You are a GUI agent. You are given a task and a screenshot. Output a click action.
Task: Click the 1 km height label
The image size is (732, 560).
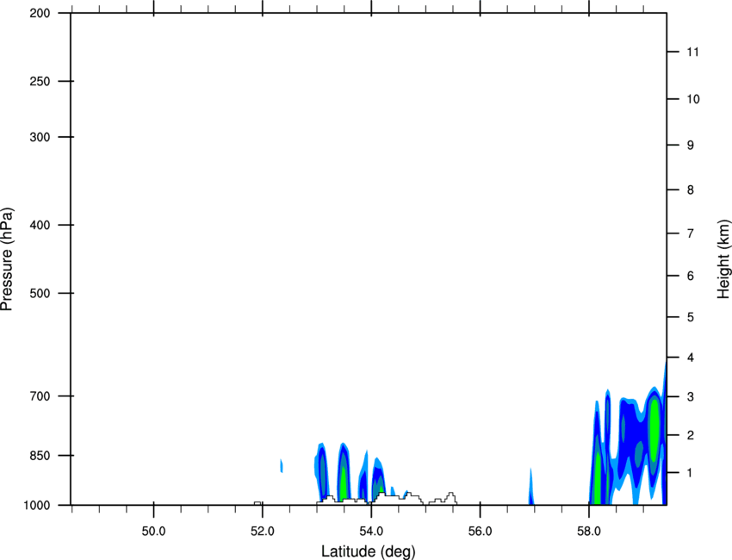click(x=691, y=473)
